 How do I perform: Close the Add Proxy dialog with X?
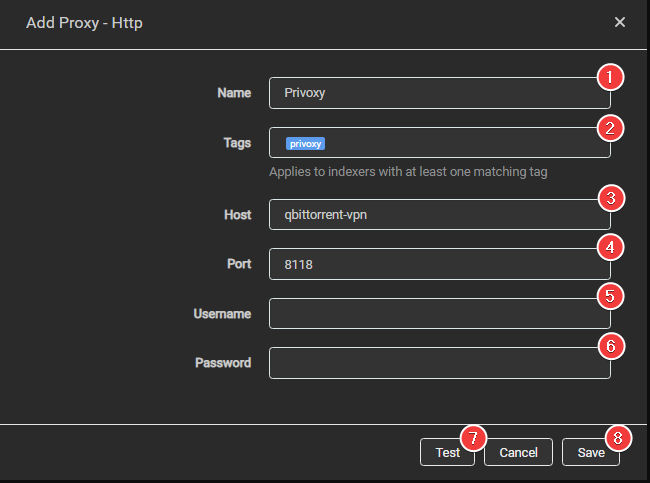click(x=620, y=22)
